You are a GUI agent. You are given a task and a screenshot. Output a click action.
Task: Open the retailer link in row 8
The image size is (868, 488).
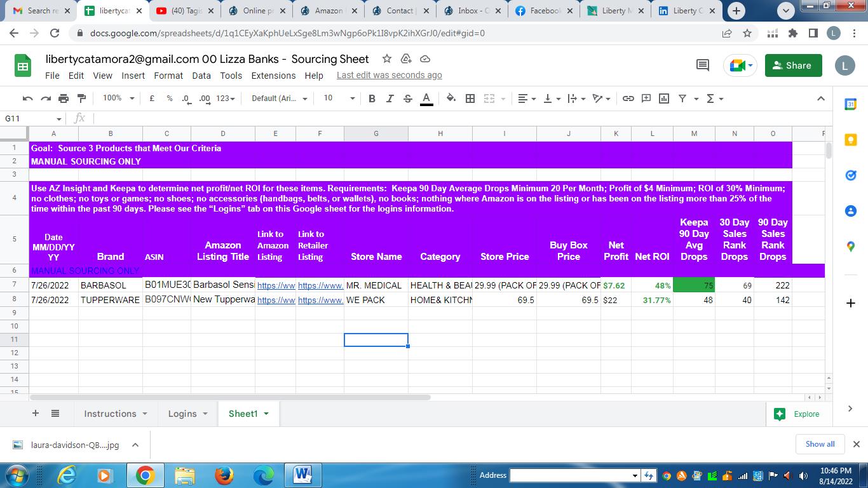(x=320, y=300)
